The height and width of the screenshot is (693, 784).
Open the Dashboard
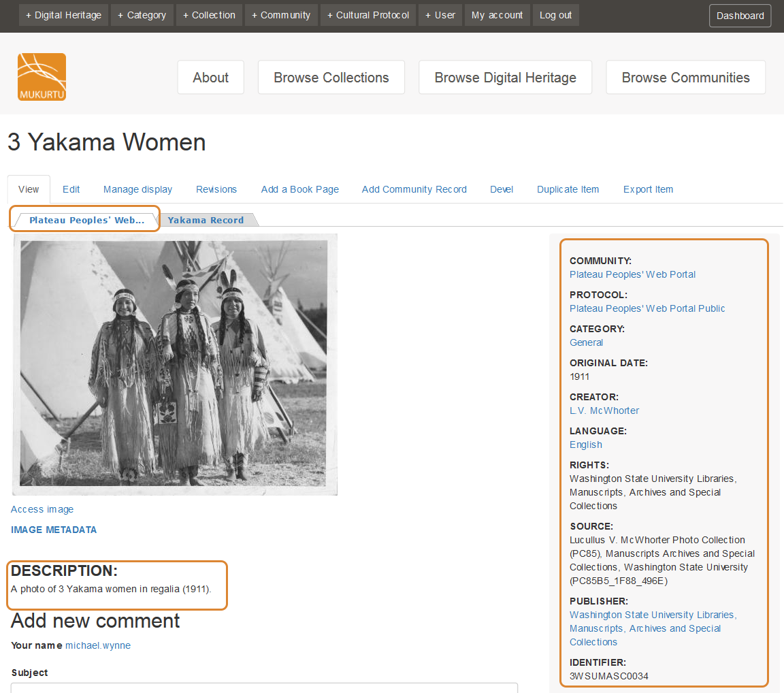740,16
